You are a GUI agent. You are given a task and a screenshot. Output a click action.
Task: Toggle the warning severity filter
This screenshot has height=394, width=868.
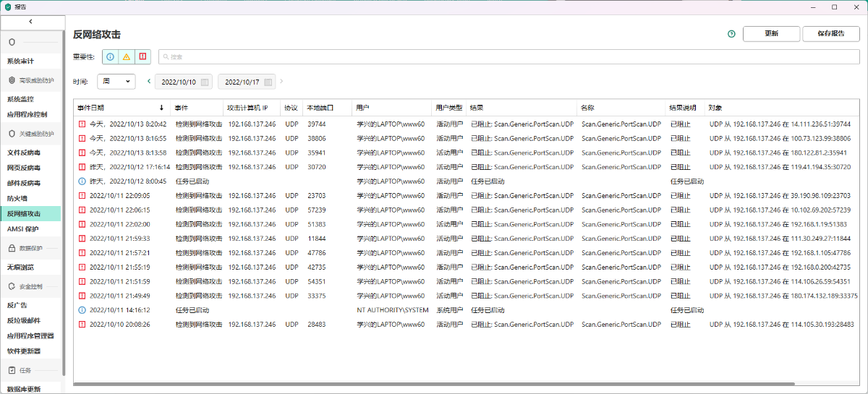(x=127, y=57)
